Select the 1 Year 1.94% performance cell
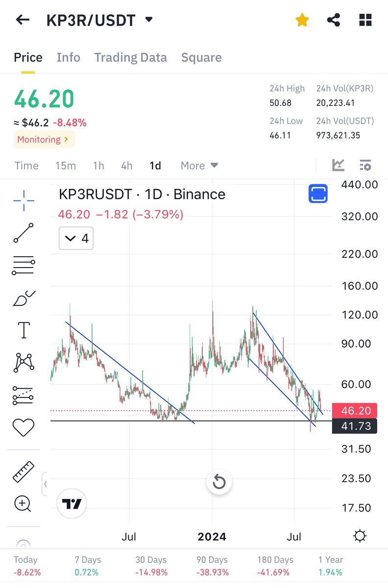The image size is (388, 588). pyautogui.click(x=331, y=566)
